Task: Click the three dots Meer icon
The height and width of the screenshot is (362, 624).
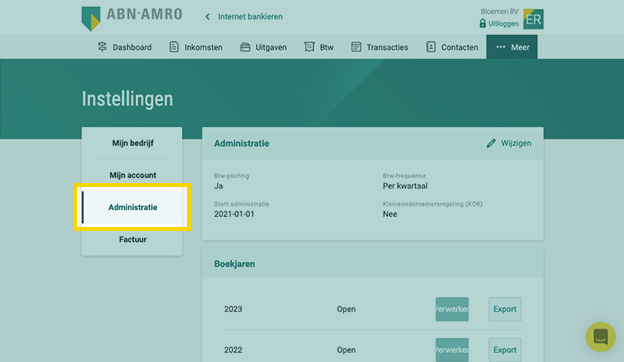Action: (501, 47)
